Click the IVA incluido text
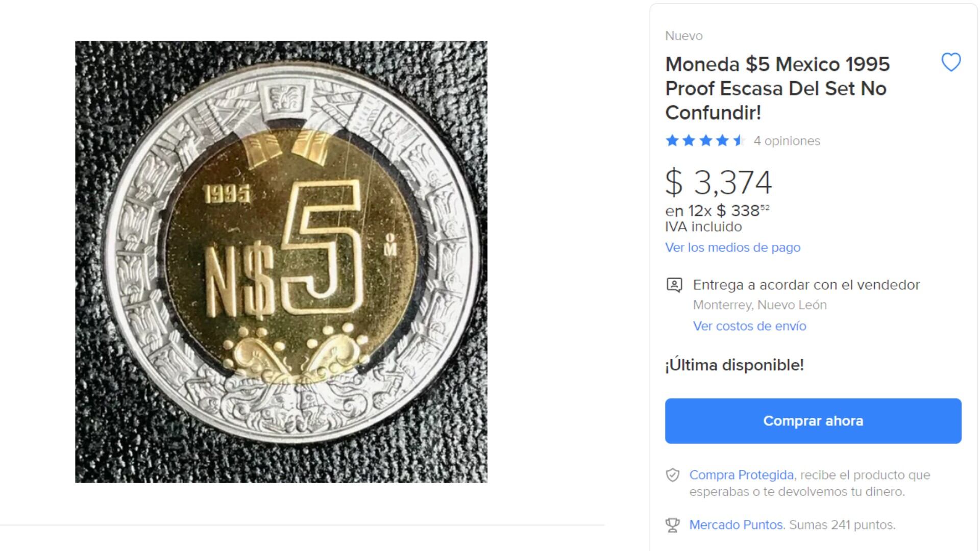This screenshot has width=980, height=551. tap(703, 227)
